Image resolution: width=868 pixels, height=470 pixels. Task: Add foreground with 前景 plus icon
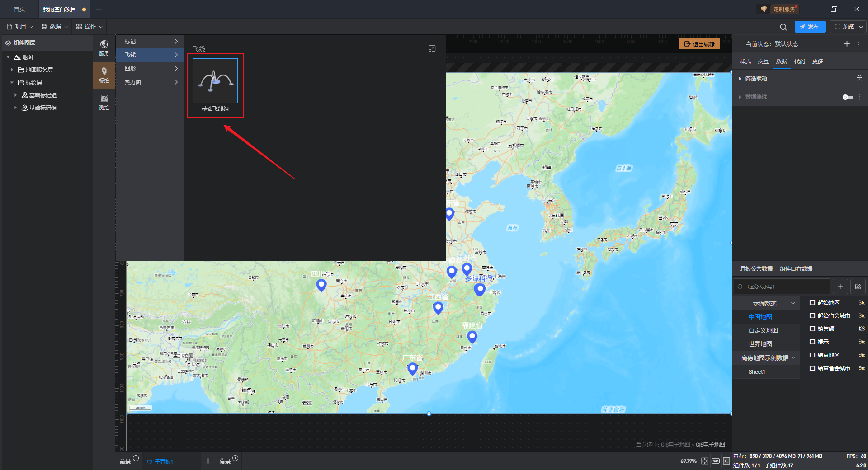136,458
